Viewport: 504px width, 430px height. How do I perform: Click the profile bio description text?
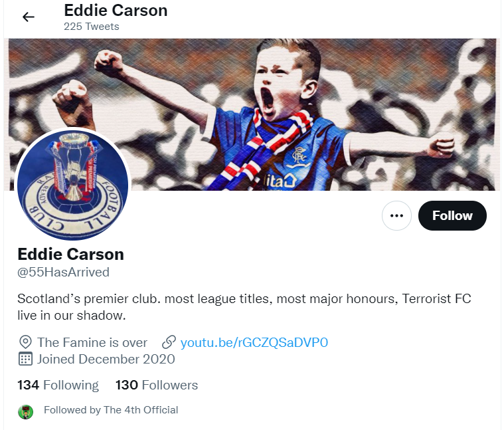point(244,307)
